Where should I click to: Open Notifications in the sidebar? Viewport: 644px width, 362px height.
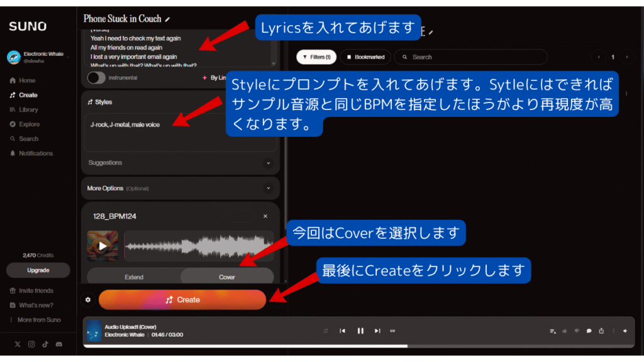pos(31,153)
